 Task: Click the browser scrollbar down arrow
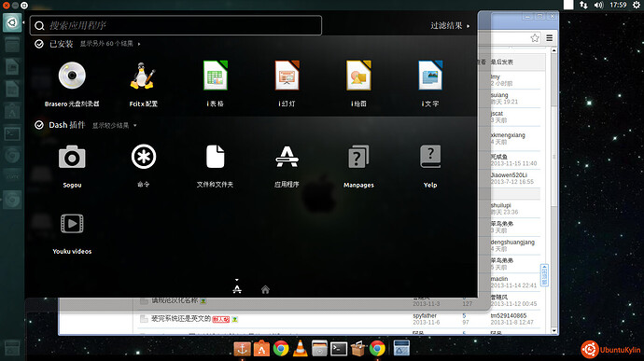point(554,330)
